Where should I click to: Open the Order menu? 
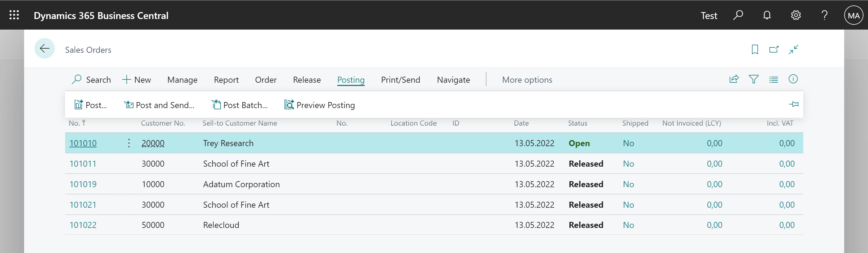(266, 80)
